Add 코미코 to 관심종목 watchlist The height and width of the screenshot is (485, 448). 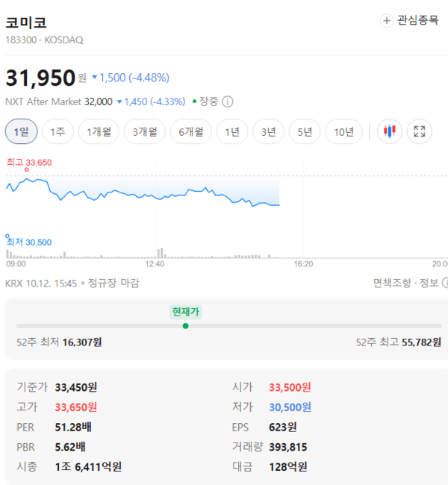tap(409, 20)
